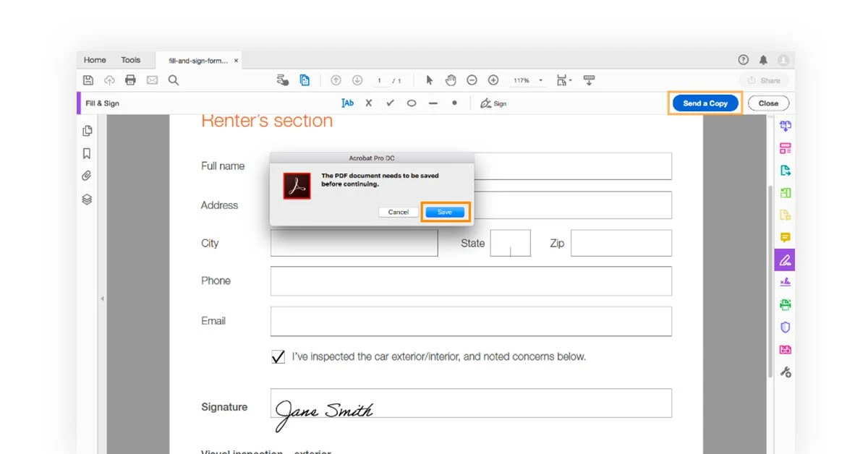Open the 117% zoom level dropdown
The width and height of the screenshot is (868, 454).
pos(540,80)
